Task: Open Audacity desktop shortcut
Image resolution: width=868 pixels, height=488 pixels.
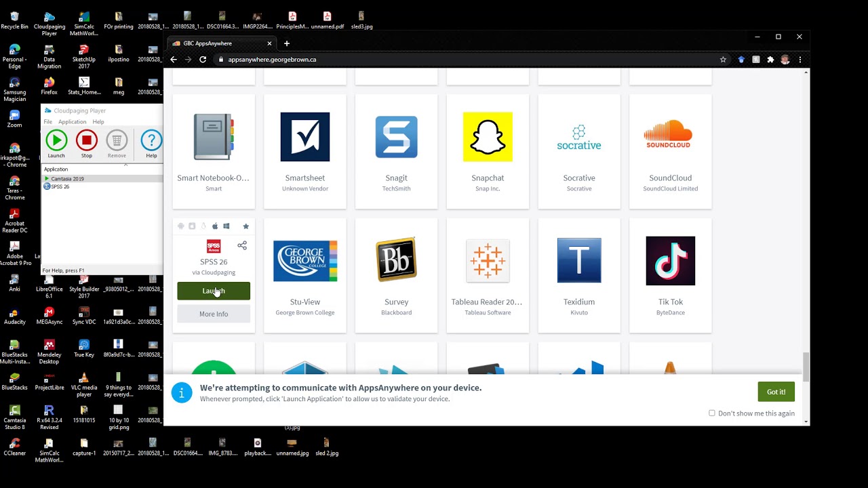Action: [14, 315]
